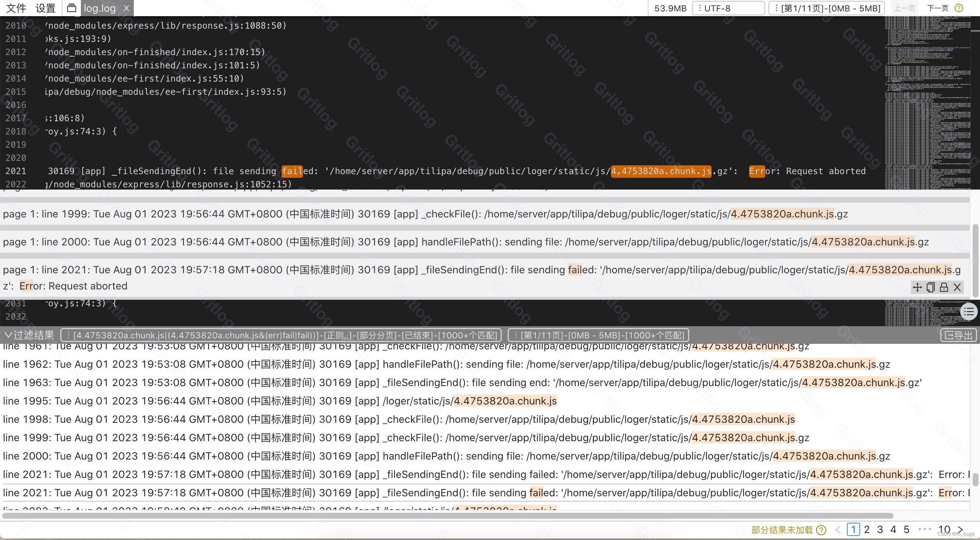Image resolution: width=980 pixels, height=540 pixels.
Task: Click the horizontal scrollbar in filter results
Action: pyautogui.click(x=447, y=516)
